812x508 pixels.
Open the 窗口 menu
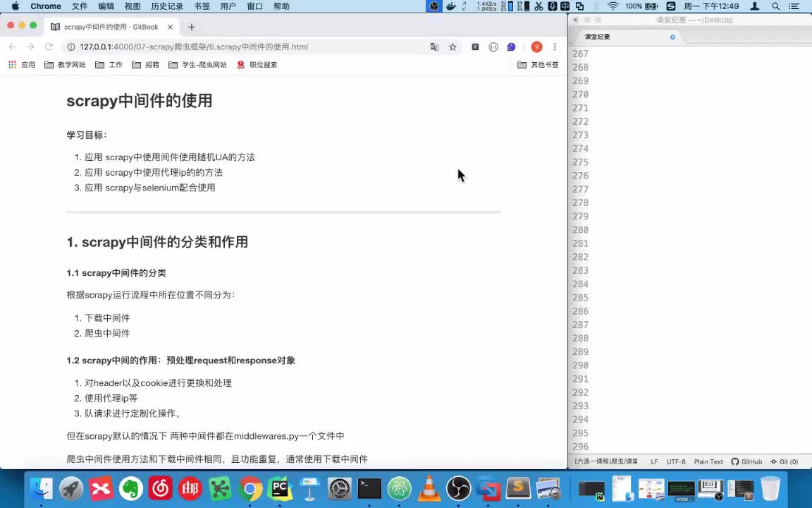[x=254, y=6]
